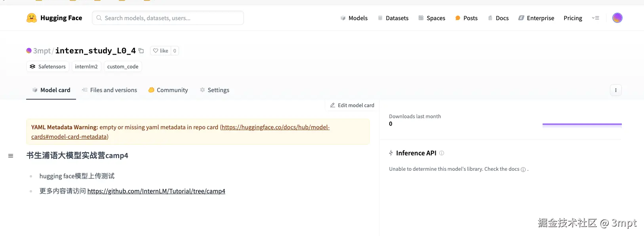The image size is (644, 236).
Task: Open the three-dot more options menu
Action: [615, 90]
